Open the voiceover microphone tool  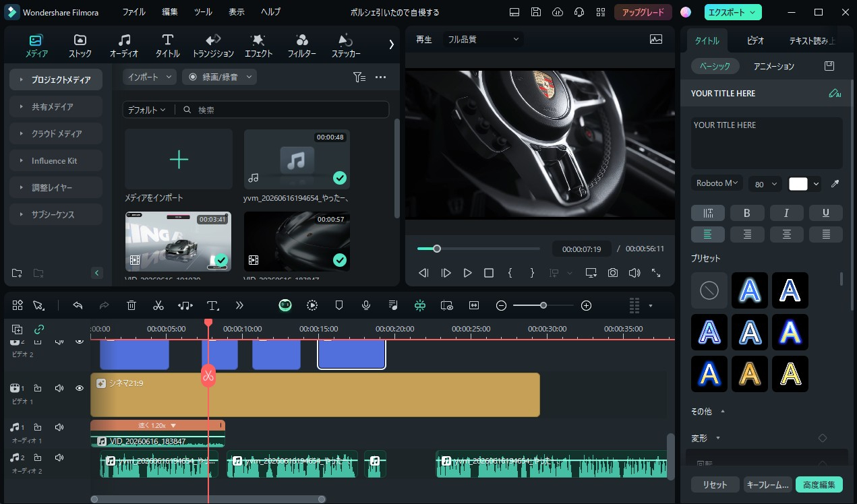366,305
